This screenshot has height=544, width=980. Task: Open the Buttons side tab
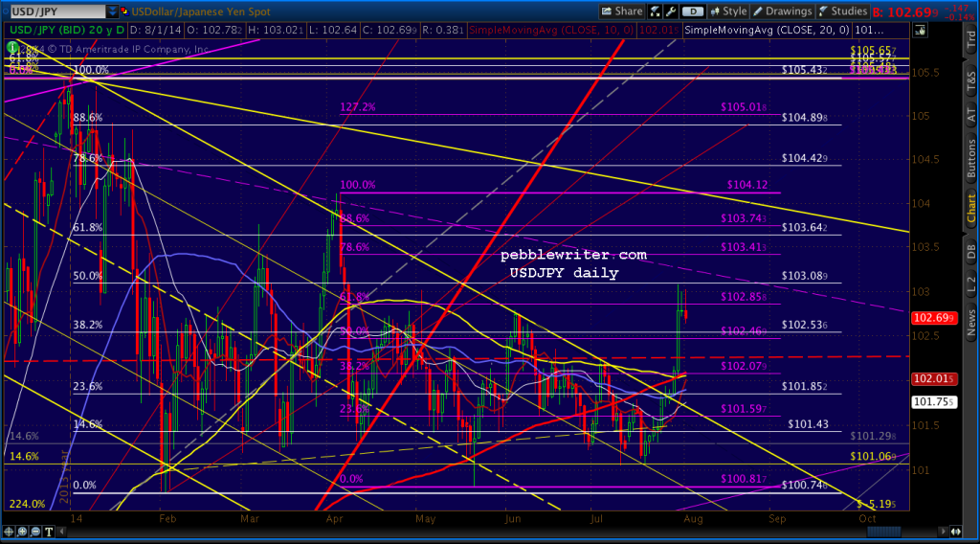[970, 159]
